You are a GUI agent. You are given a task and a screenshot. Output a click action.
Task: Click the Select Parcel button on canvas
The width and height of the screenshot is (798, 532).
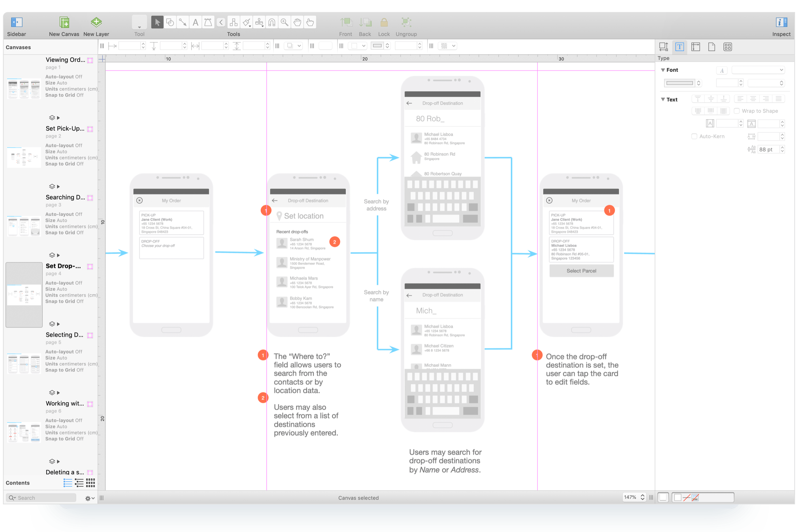(581, 271)
